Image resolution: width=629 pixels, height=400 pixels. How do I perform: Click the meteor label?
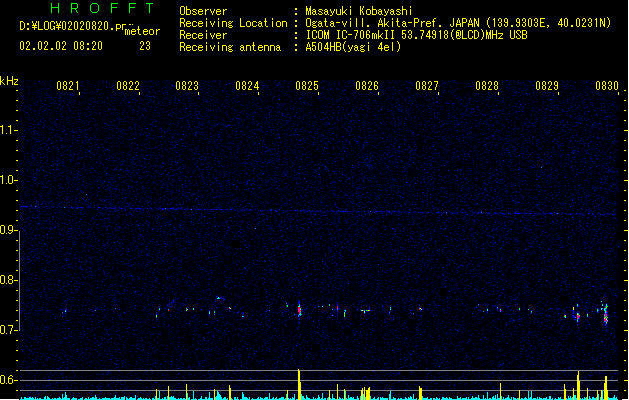tap(142, 31)
